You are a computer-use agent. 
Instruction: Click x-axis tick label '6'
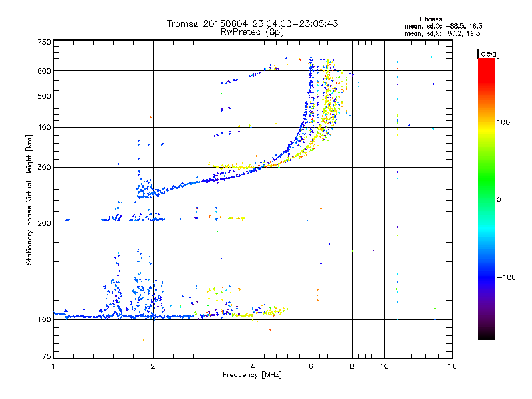[x=311, y=366]
